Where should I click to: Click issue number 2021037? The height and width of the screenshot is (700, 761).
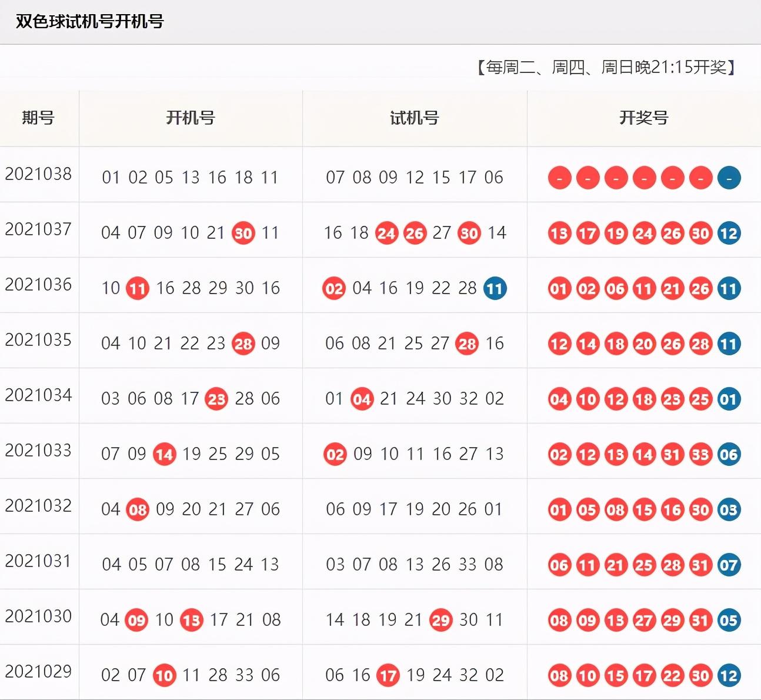pyautogui.click(x=38, y=229)
